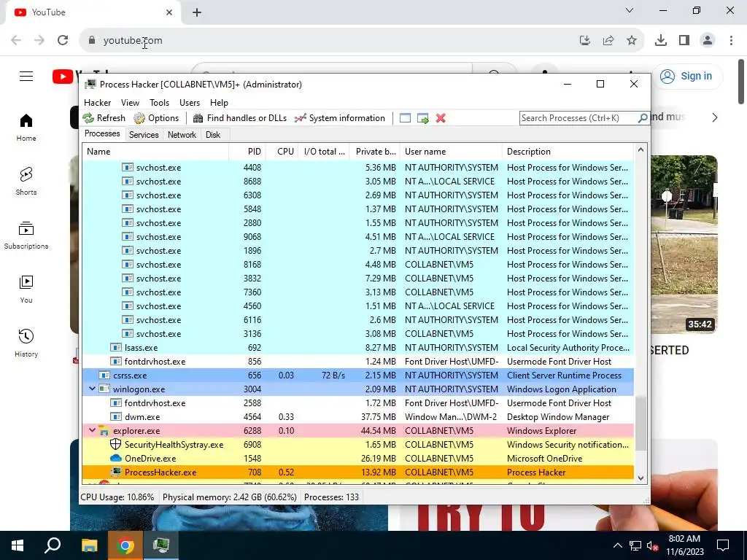Click the Find window toolbar icon

click(x=405, y=118)
